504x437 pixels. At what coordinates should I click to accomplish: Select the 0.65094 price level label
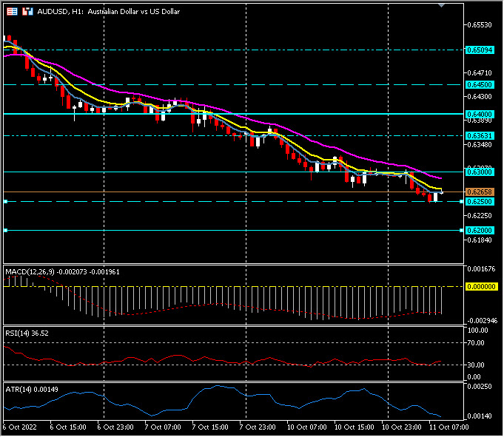tap(479, 50)
